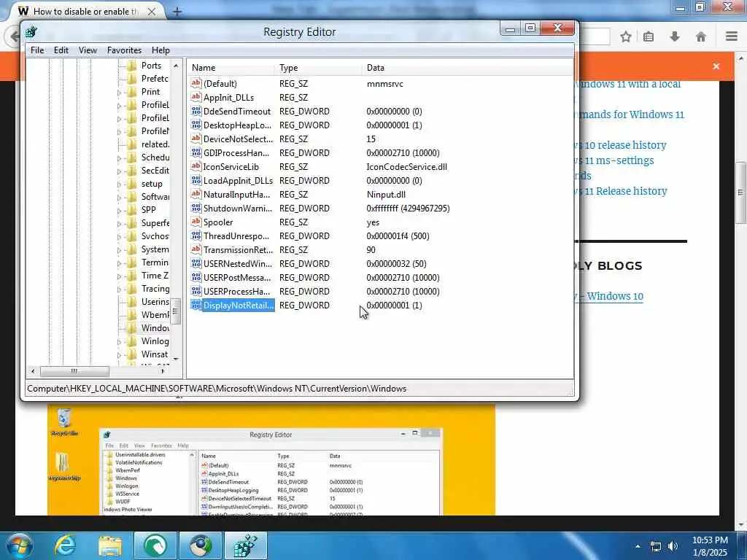The height and width of the screenshot is (560, 747).
Task: Expand the Schedu key in tree
Action: click(x=119, y=158)
